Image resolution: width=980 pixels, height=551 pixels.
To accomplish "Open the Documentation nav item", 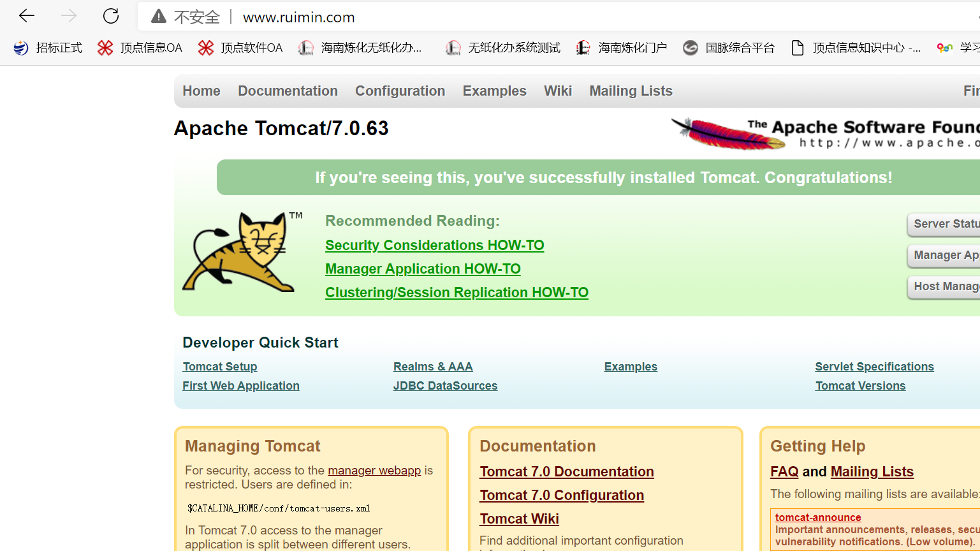I will (288, 91).
